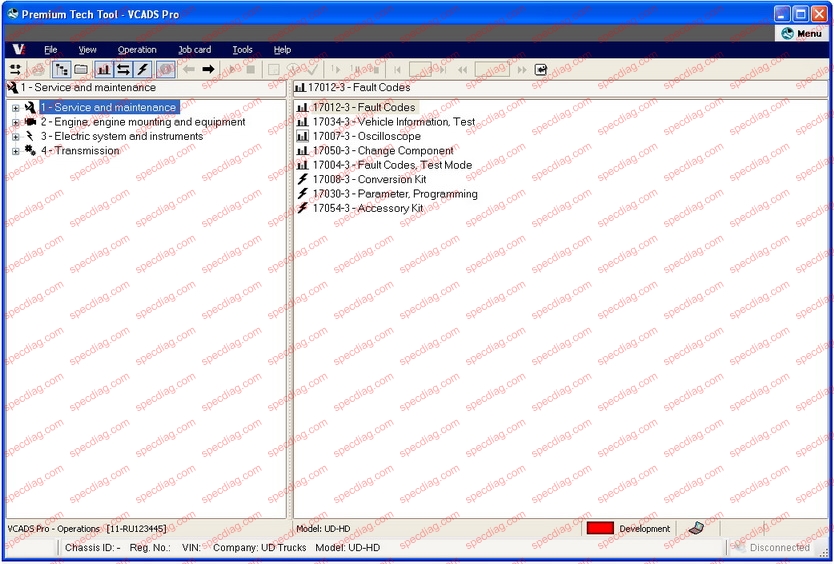Expand the Service and maintenance tree node
Image resolution: width=834 pixels, height=564 pixels.
[x=15, y=108]
